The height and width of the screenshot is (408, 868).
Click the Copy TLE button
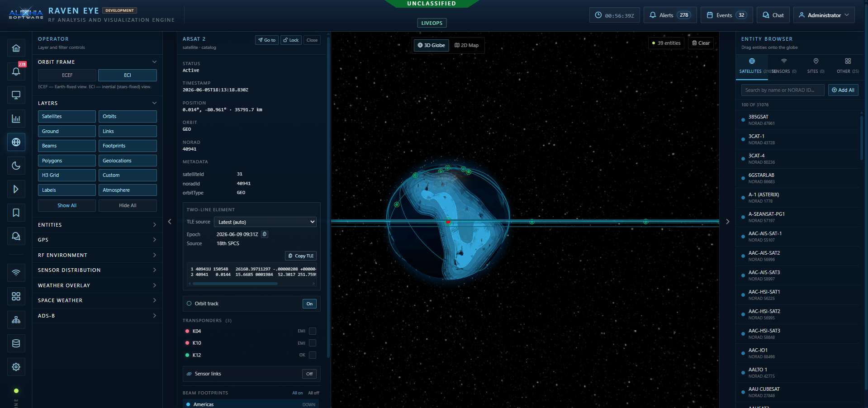coord(301,256)
